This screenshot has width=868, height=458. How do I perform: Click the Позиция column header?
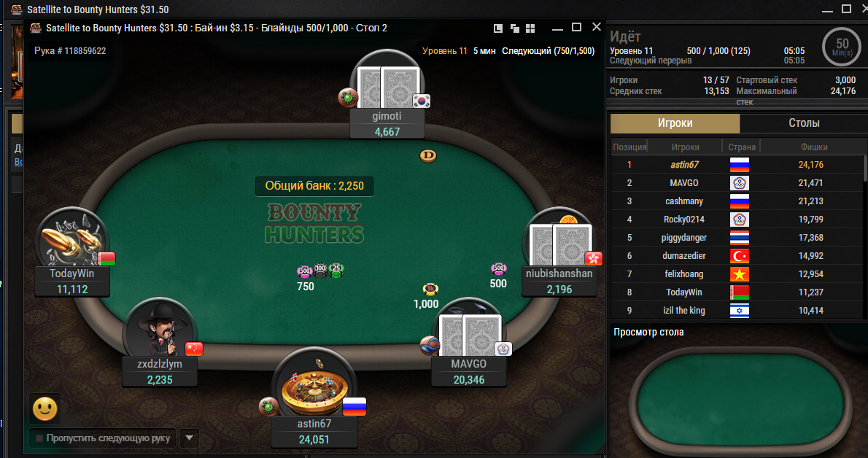coord(629,147)
